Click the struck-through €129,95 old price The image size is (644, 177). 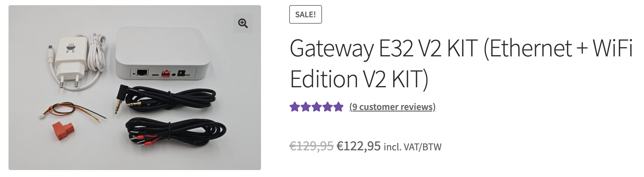click(x=312, y=146)
